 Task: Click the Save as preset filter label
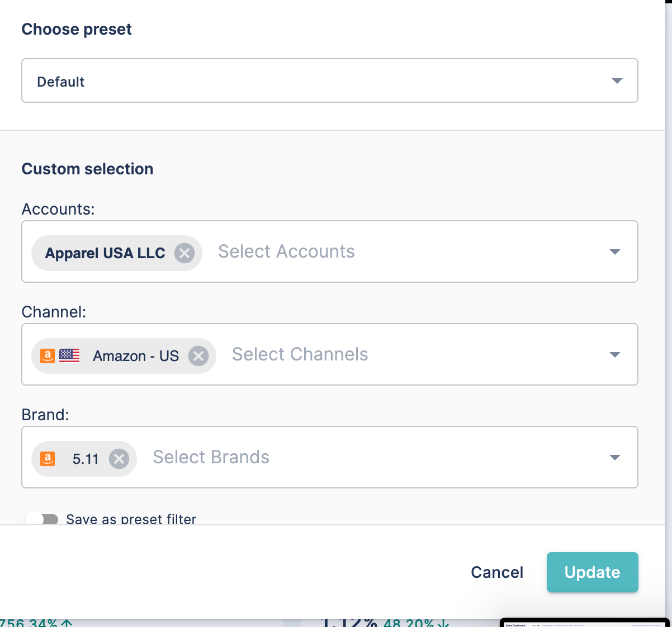point(131,519)
